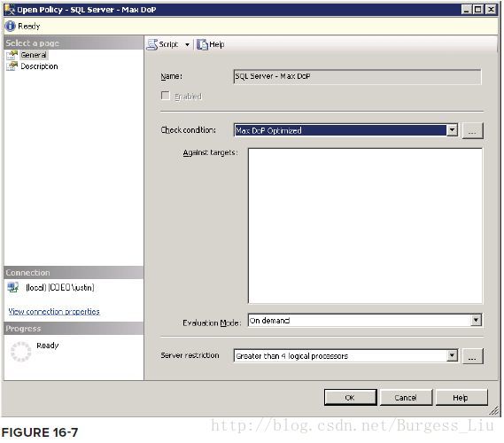Click the progress spinner icon
This screenshot has height=443, width=504.
pyautogui.click(x=21, y=352)
